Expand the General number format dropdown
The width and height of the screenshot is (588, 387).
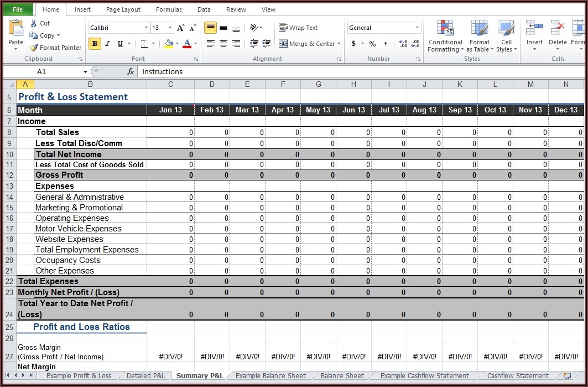coord(417,28)
